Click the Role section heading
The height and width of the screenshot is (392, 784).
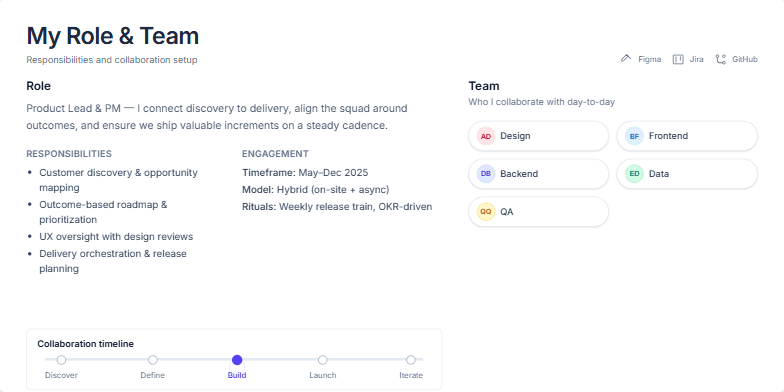[38, 86]
